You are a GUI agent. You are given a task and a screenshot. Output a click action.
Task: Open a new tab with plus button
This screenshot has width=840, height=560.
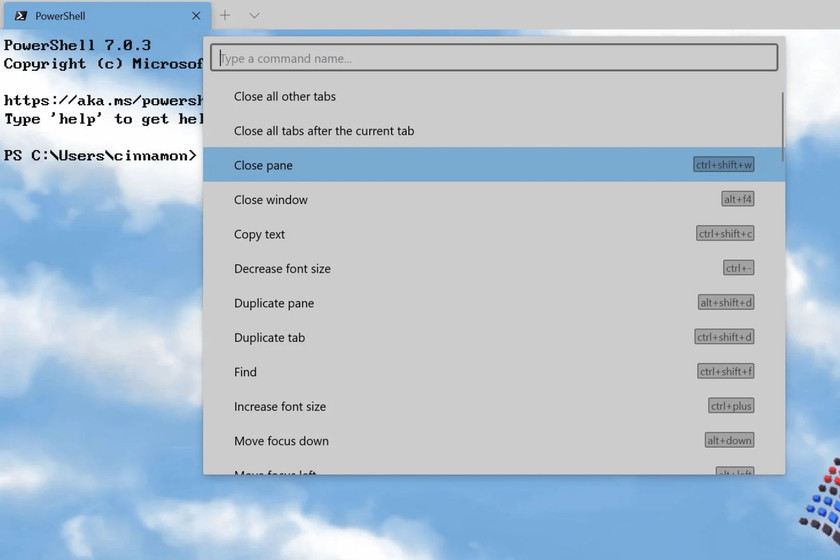point(225,16)
